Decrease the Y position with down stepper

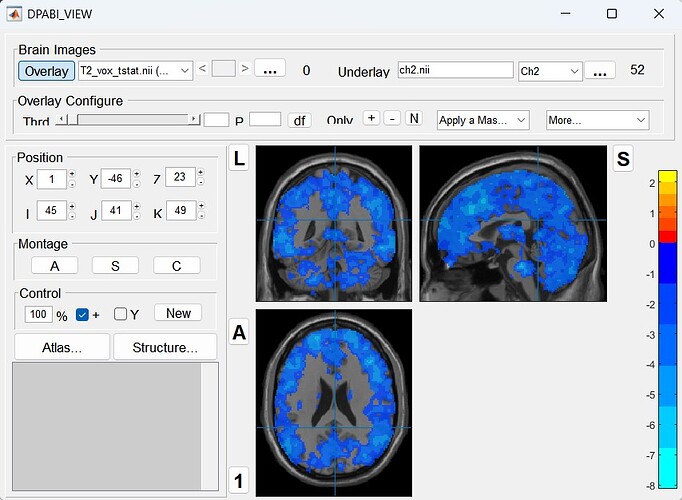tap(137, 183)
